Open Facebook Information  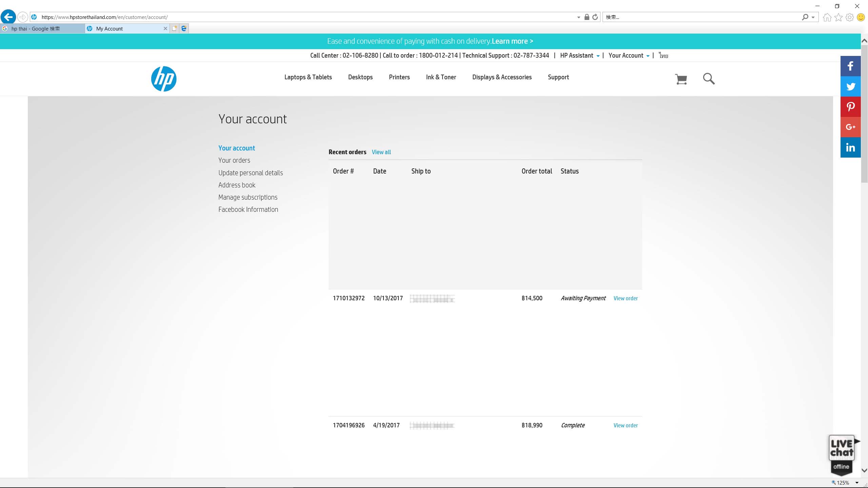(248, 209)
